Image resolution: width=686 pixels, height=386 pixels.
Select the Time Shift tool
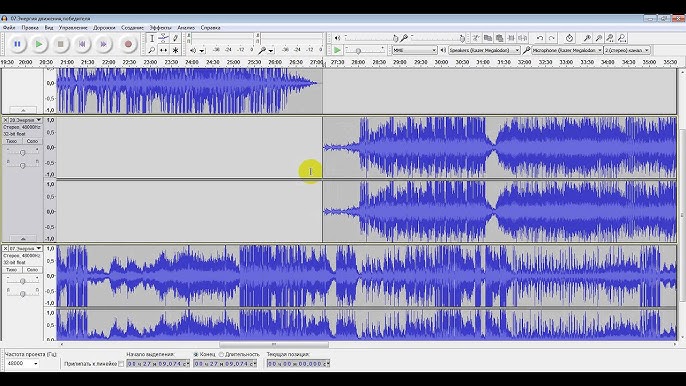[x=164, y=50]
